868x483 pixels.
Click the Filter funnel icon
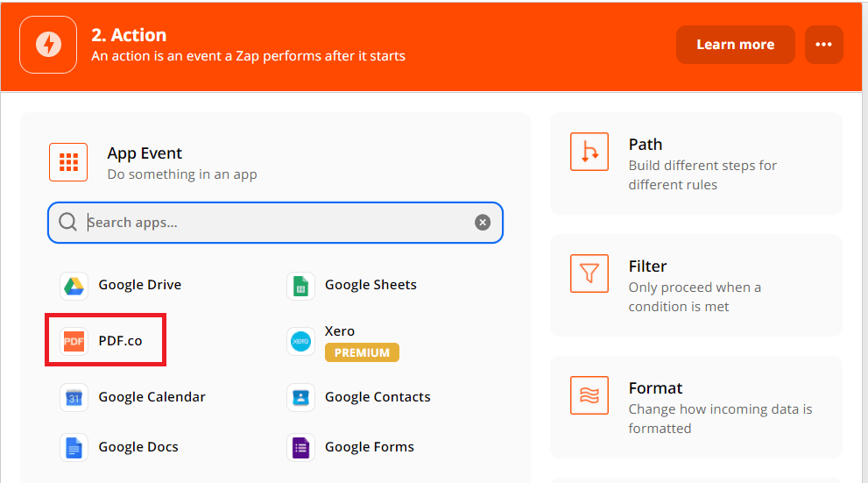coord(589,273)
